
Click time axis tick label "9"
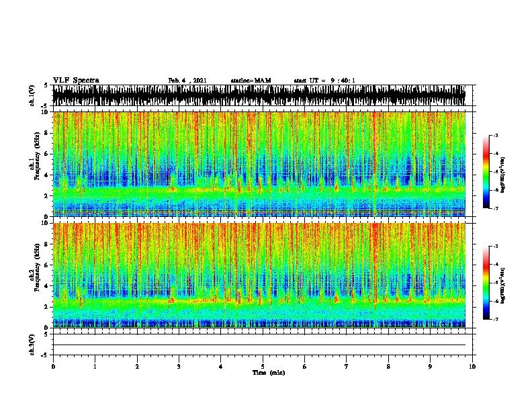430,366
